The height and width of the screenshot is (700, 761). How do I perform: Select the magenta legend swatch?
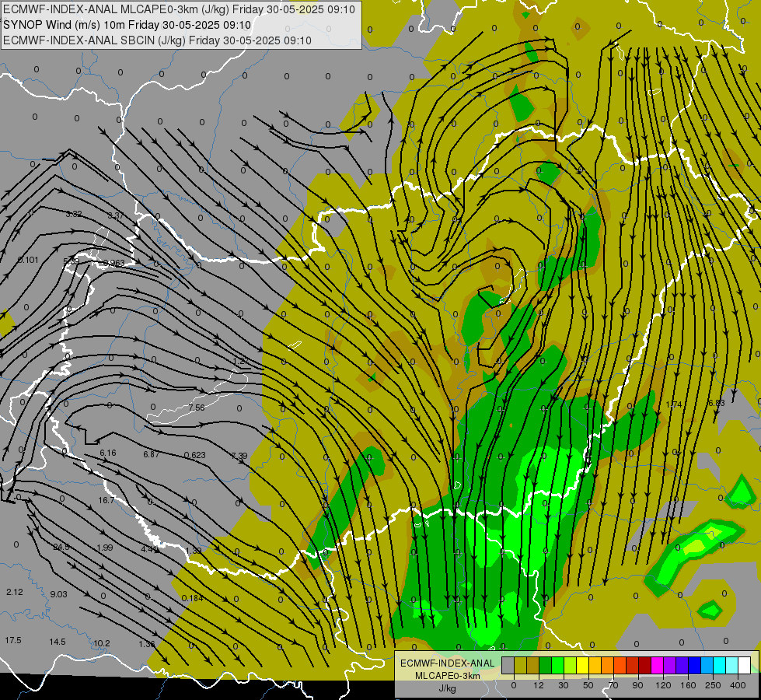point(657,665)
